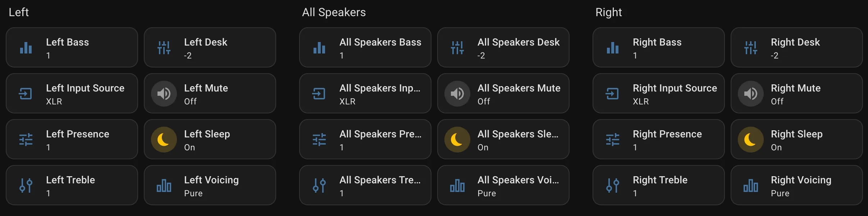Click the Right Input Source import icon
This screenshot has width=868, height=216.
point(613,94)
